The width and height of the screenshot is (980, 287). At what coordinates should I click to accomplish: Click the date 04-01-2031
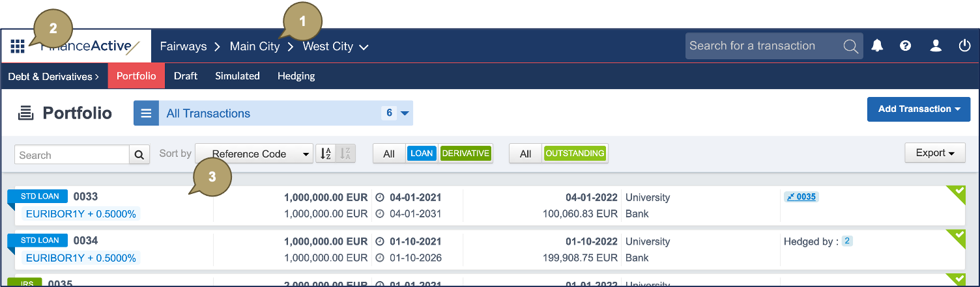[x=416, y=213]
